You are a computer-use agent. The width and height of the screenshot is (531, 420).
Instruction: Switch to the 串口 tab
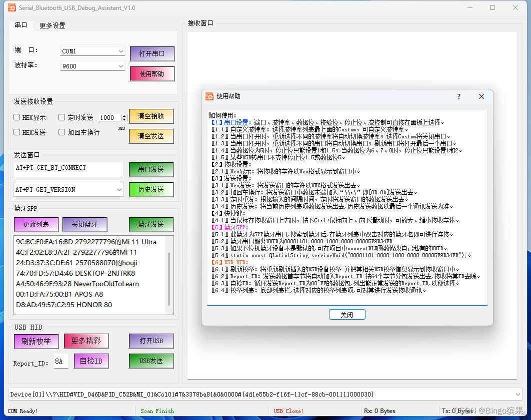pos(21,24)
